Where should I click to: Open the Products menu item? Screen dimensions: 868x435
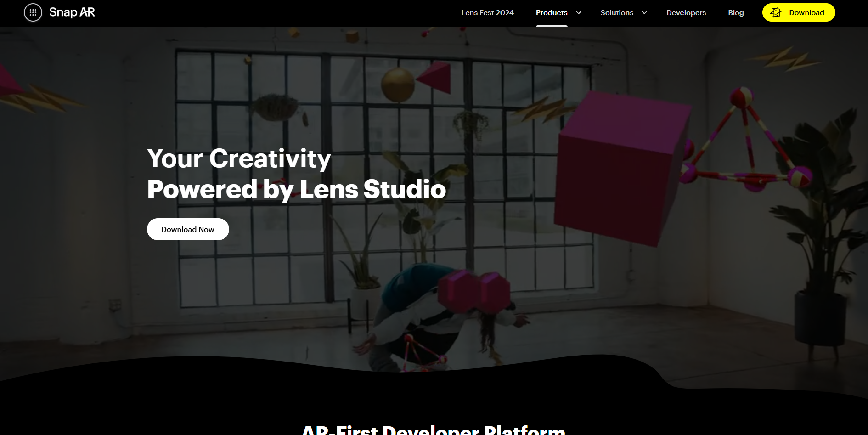point(552,12)
